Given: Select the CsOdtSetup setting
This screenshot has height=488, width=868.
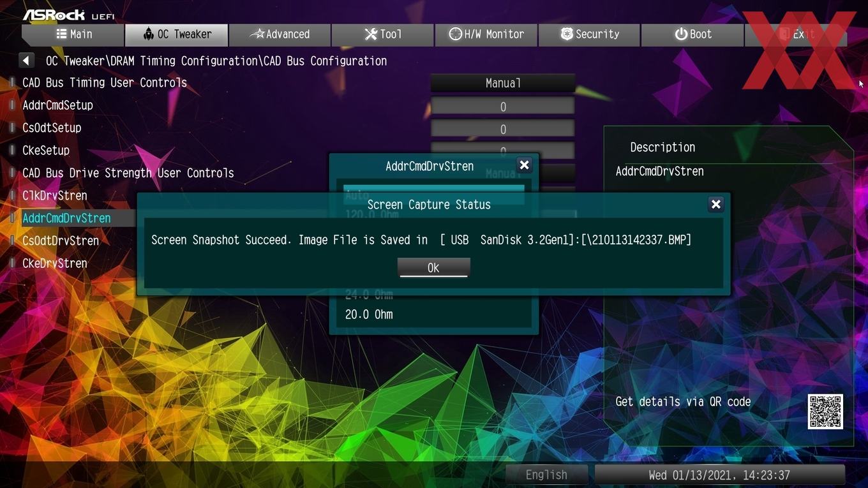Looking at the screenshot, I should 52,128.
